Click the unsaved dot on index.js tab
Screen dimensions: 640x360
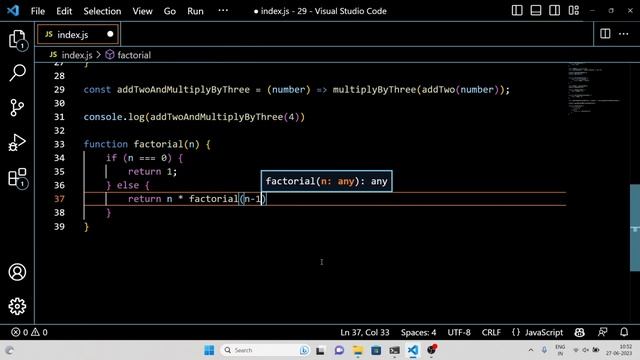tap(110, 34)
